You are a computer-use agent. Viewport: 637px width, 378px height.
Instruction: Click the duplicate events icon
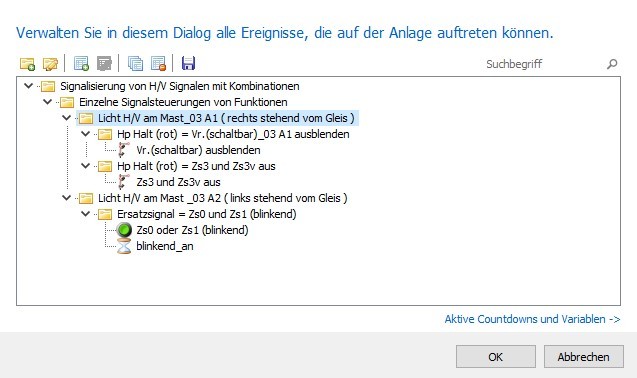135,64
